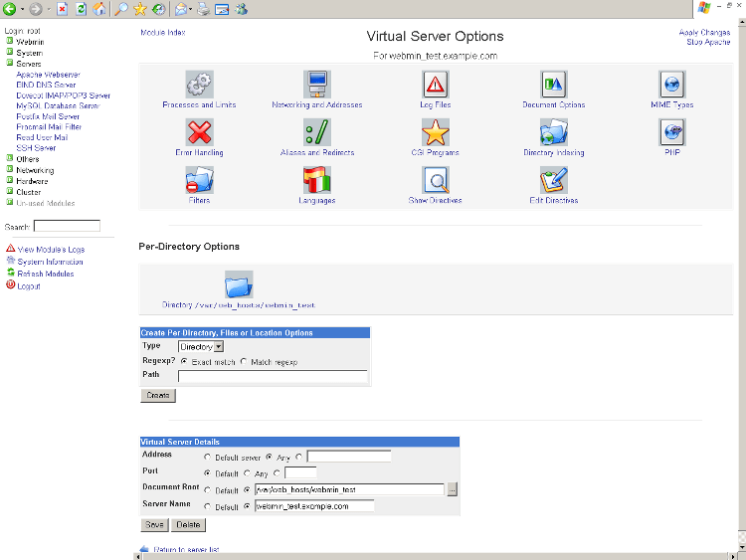Open Filters folder icon
The width and height of the screenshot is (746, 560).
tap(199, 180)
